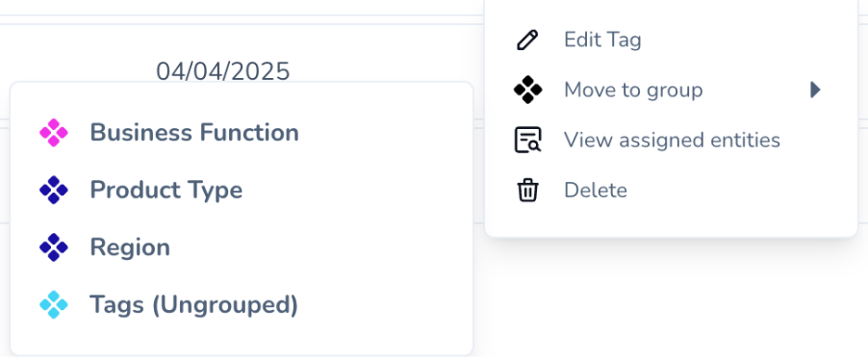
Task: Expand the Move to group submenu arrow
Action: (815, 90)
